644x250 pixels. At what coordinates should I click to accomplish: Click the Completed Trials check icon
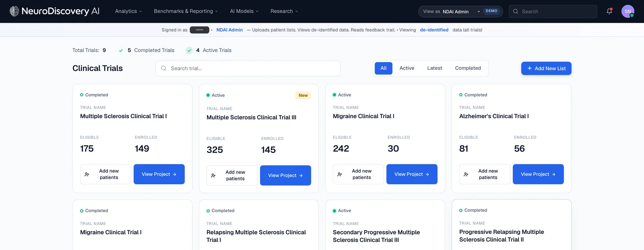pyautogui.click(x=121, y=50)
